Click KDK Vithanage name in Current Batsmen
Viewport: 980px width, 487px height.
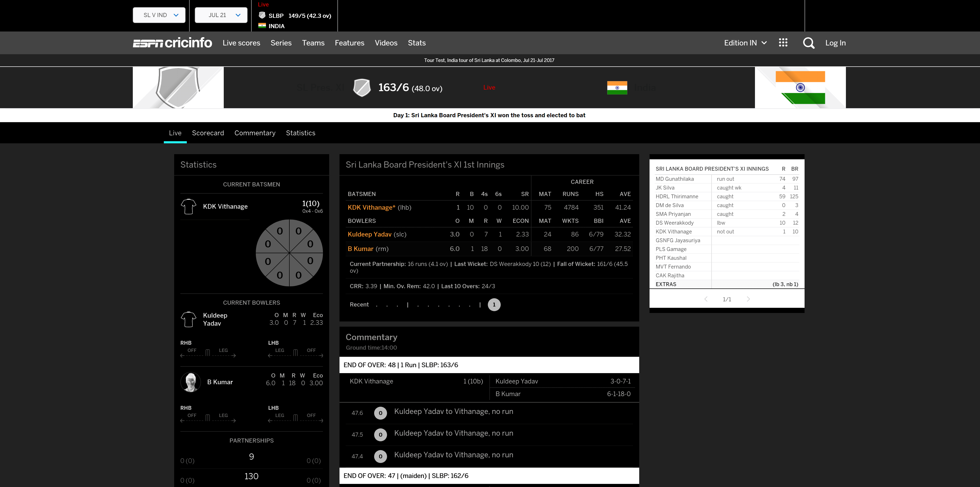click(225, 206)
